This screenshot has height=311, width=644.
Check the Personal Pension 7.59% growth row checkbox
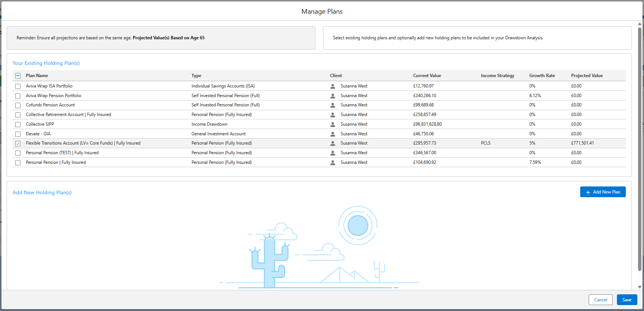[x=18, y=163]
